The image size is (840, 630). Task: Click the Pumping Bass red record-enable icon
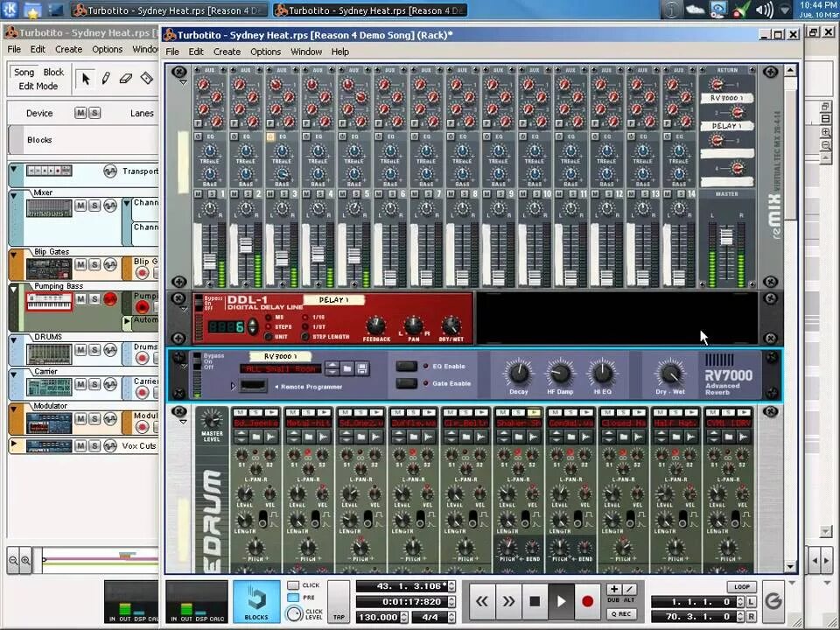(x=110, y=299)
